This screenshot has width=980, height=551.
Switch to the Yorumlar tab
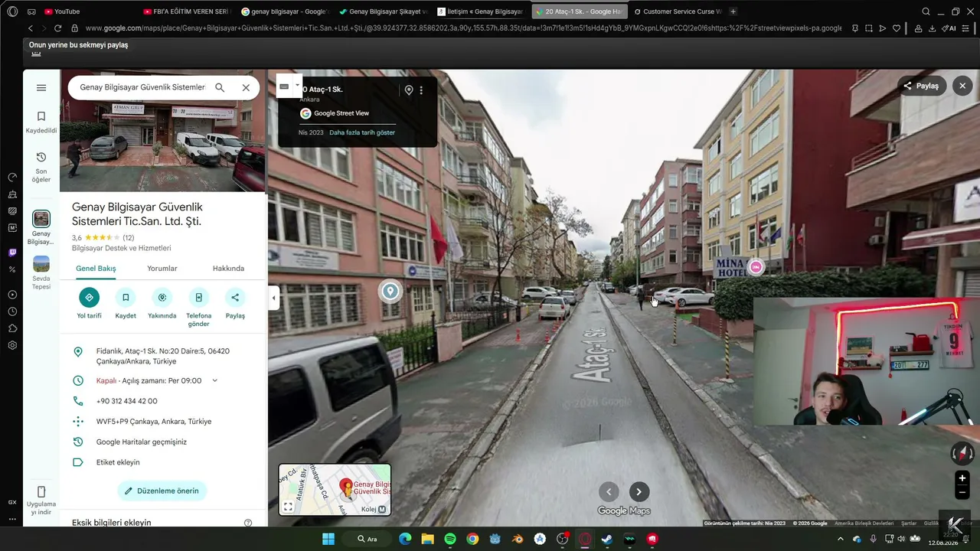point(162,269)
